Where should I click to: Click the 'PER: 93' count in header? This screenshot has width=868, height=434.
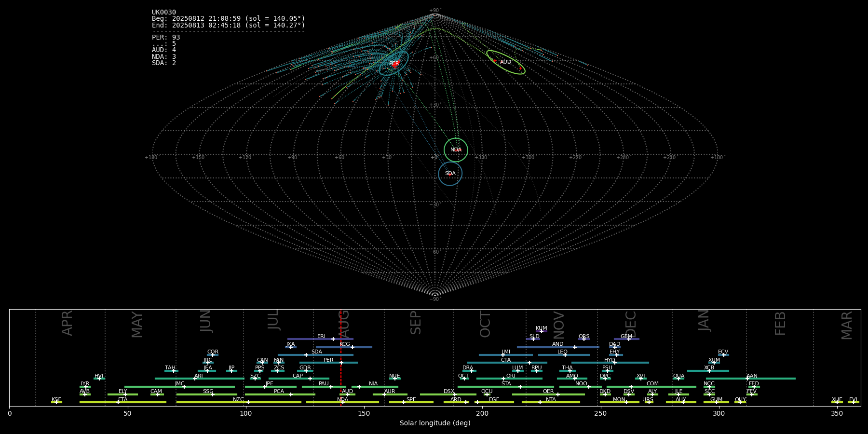[x=166, y=38]
